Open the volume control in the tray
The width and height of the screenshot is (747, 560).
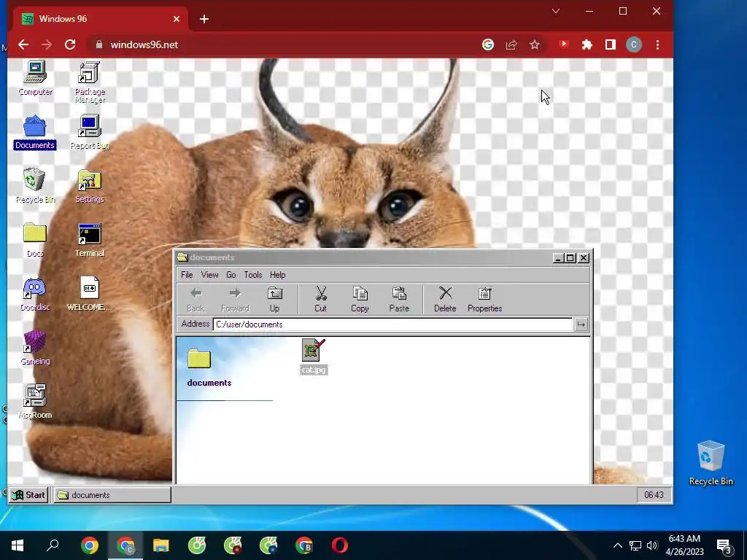(x=651, y=545)
